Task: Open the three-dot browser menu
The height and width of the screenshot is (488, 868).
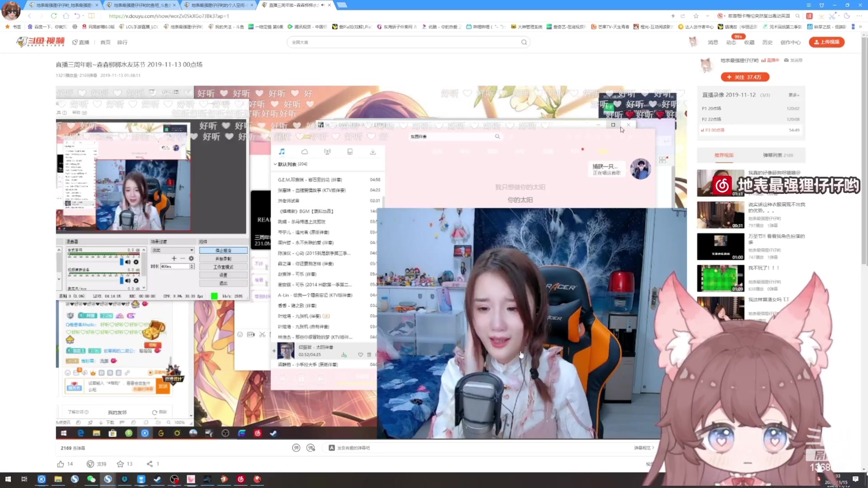Action: coord(859,16)
